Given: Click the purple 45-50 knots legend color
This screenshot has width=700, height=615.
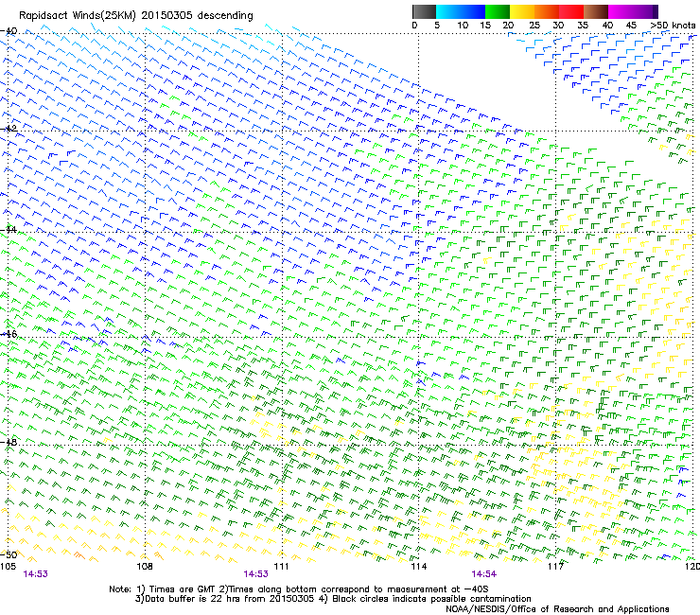Looking at the screenshot, I should tap(645, 11).
